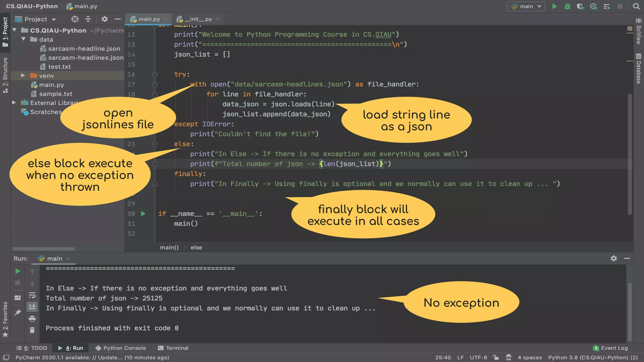Open Search Everywhere magnifier icon
This screenshot has height=362, width=644.
pyautogui.click(x=636, y=6)
